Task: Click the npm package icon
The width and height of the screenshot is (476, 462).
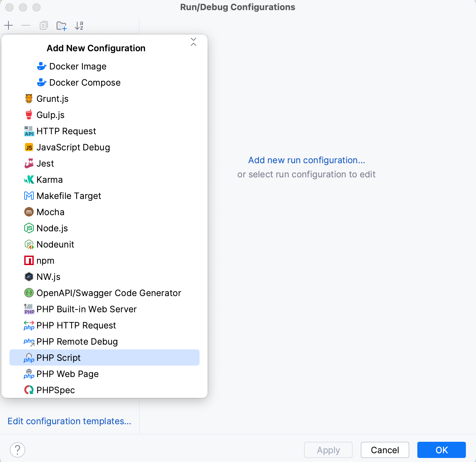Action: (x=29, y=260)
